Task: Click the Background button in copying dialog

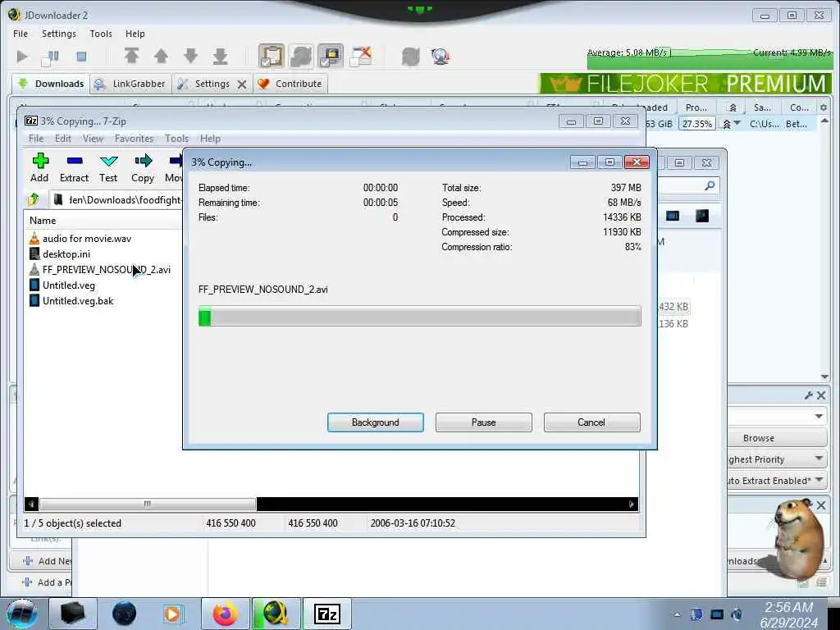Action: [376, 422]
